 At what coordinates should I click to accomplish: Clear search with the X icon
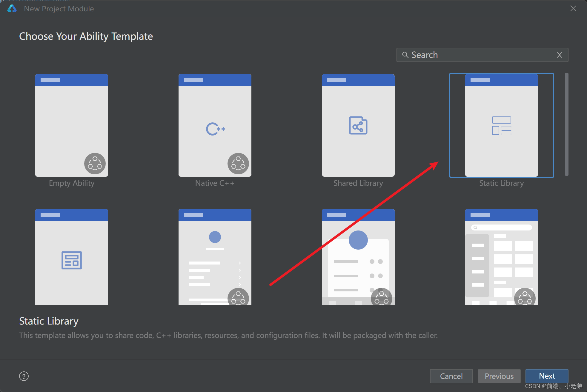point(559,55)
